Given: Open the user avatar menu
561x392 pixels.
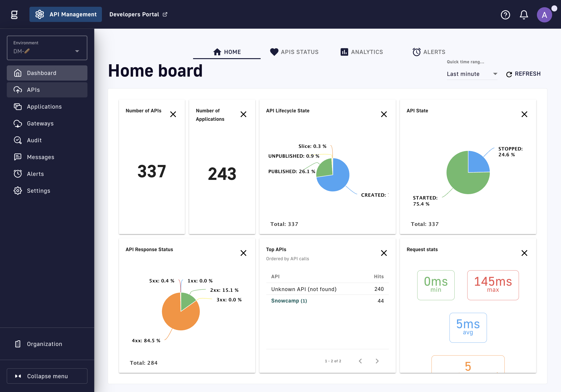Looking at the screenshot, I should point(544,15).
